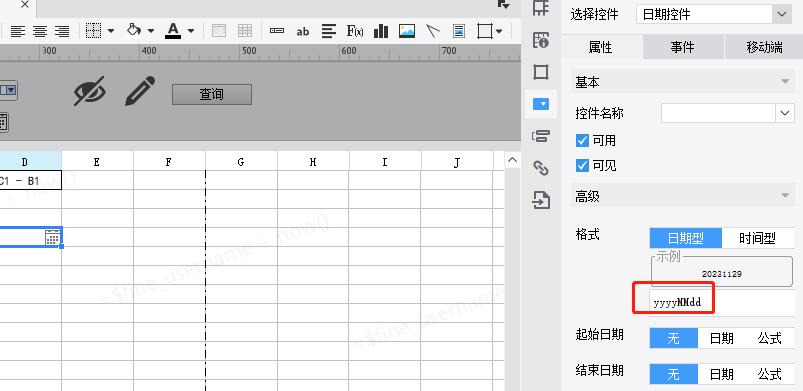Switch to the 移动端 tab
The image size is (803, 391).
pyautogui.click(x=764, y=48)
